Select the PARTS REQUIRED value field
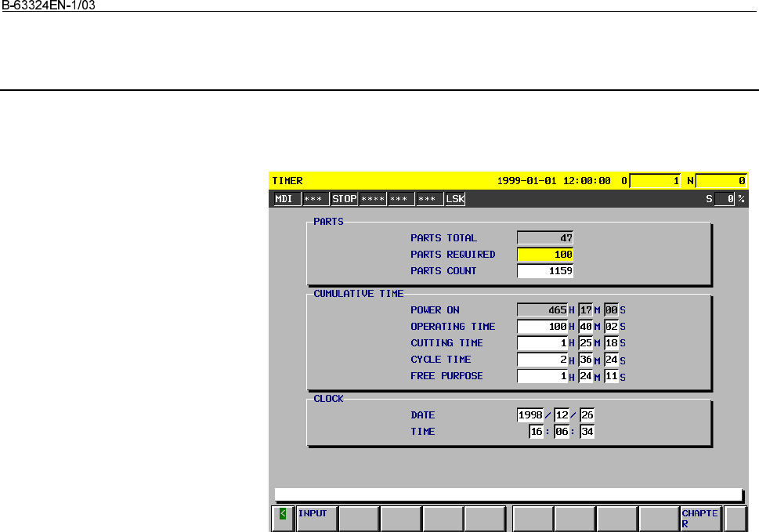Viewport: 759px width, 532px height. pyautogui.click(x=545, y=255)
